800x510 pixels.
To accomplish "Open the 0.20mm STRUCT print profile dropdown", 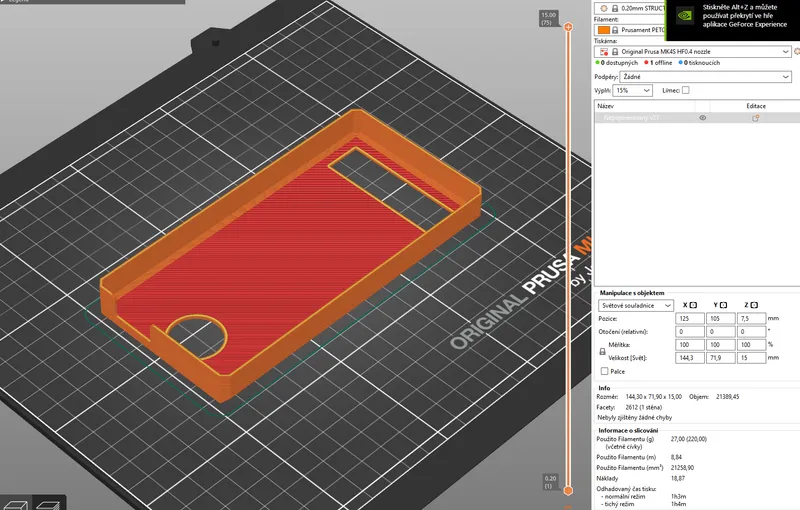I will pyautogui.click(x=630, y=8).
